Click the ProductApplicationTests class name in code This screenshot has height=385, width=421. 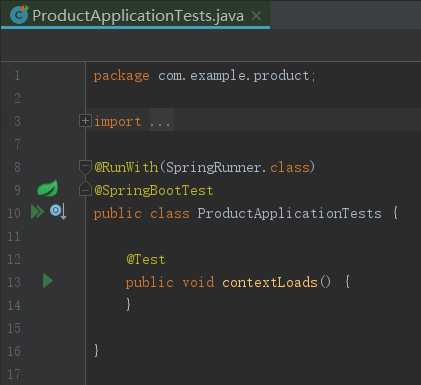click(289, 213)
